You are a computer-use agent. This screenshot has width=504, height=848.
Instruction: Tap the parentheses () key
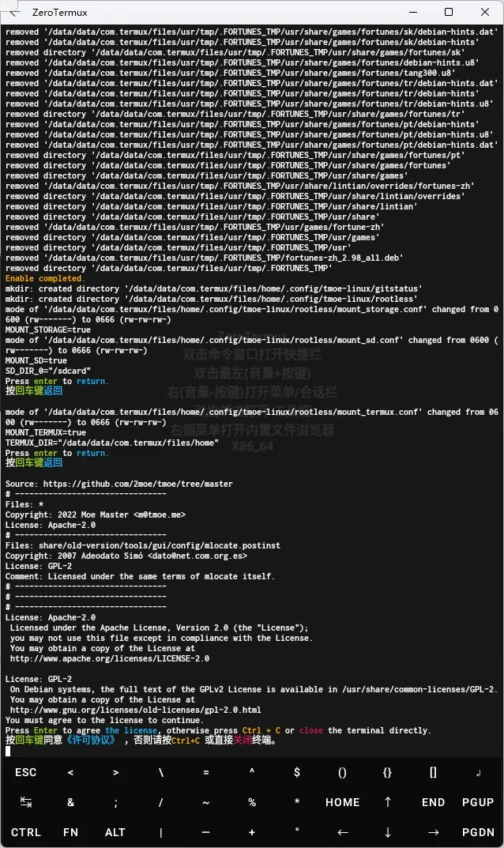(342, 773)
